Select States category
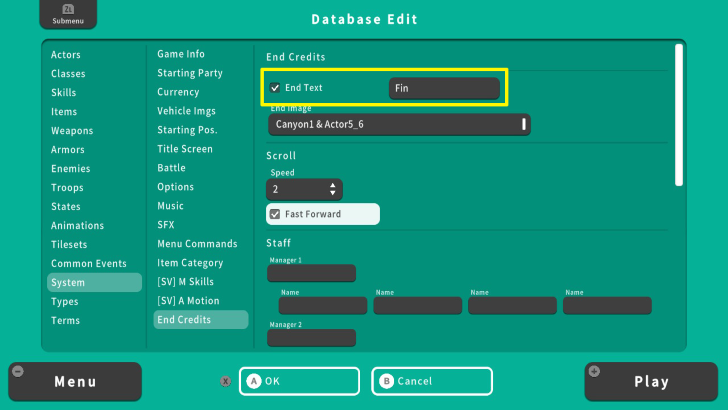 pyautogui.click(x=66, y=207)
